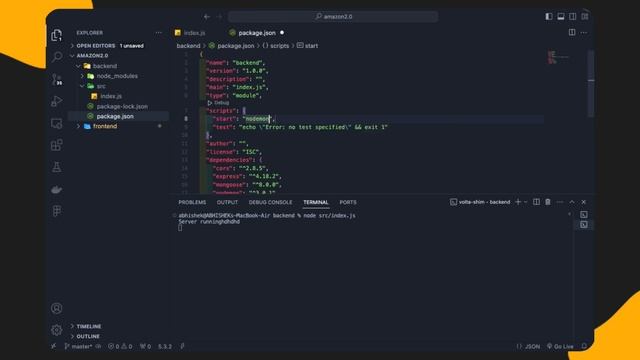
Task: Go forward using the navigation arrow
Action: (220, 17)
